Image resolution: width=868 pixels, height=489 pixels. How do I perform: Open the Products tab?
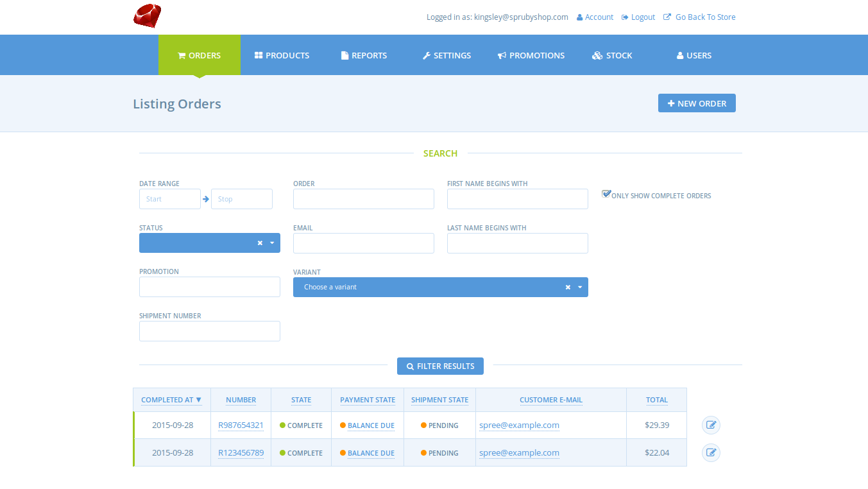click(x=282, y=55)
